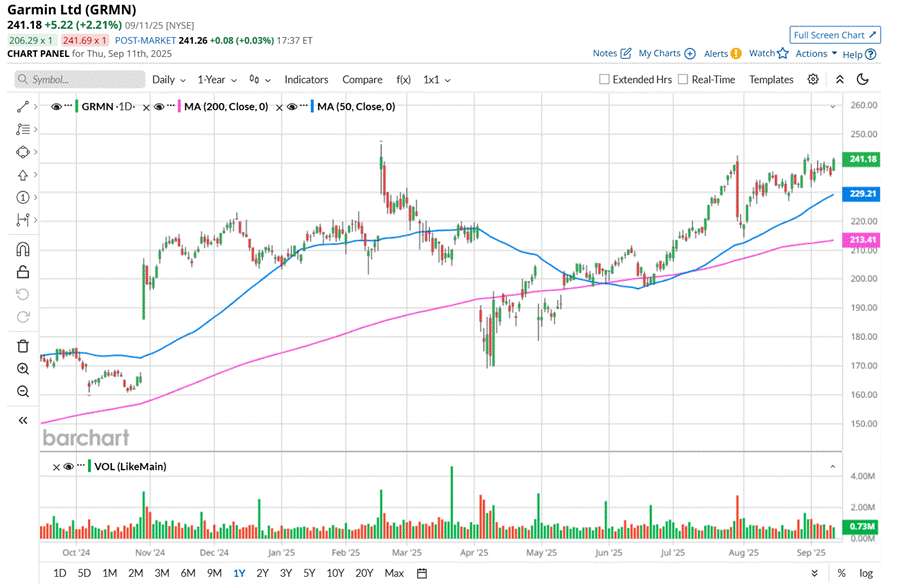
Task: Toggle the magnet snap mode
Action: 22,249
